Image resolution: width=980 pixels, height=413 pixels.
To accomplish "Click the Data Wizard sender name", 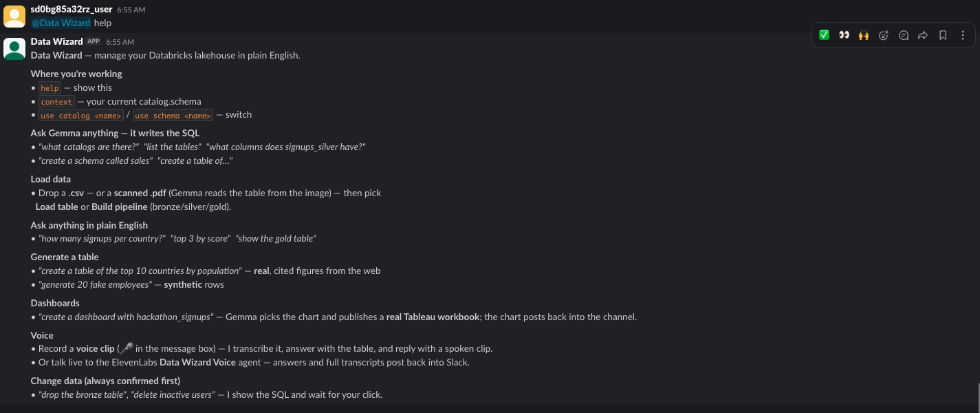I will (x=56, y=41).
